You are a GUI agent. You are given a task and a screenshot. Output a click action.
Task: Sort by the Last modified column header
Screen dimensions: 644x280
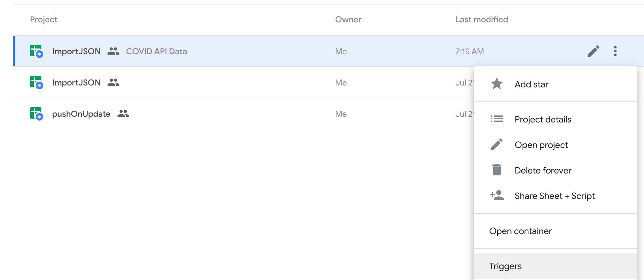(481, 19)
